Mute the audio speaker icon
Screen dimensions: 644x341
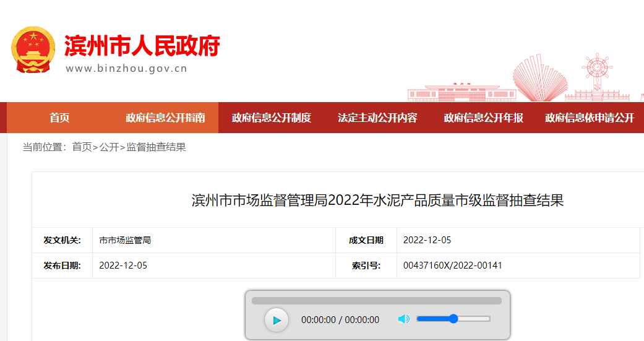click(x=404, y=319)
